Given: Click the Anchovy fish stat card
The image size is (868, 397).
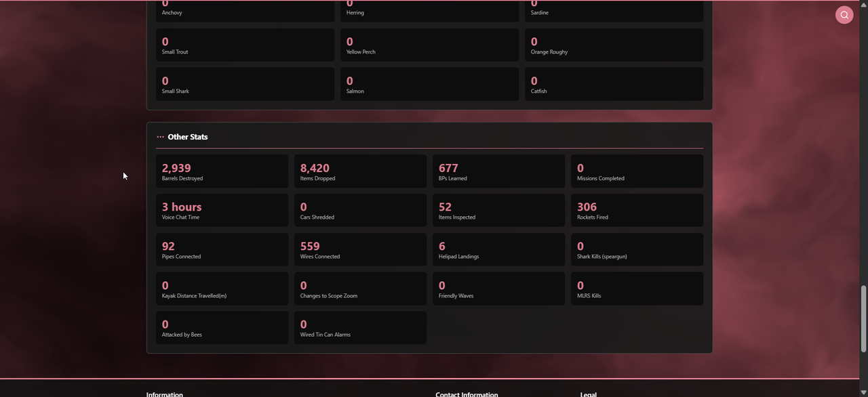Looking at the screenshot, I should (245, 10).
